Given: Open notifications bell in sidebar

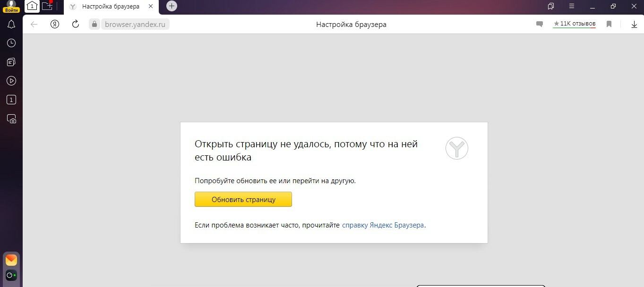Looking at the screenshot, I should (11, 25).
